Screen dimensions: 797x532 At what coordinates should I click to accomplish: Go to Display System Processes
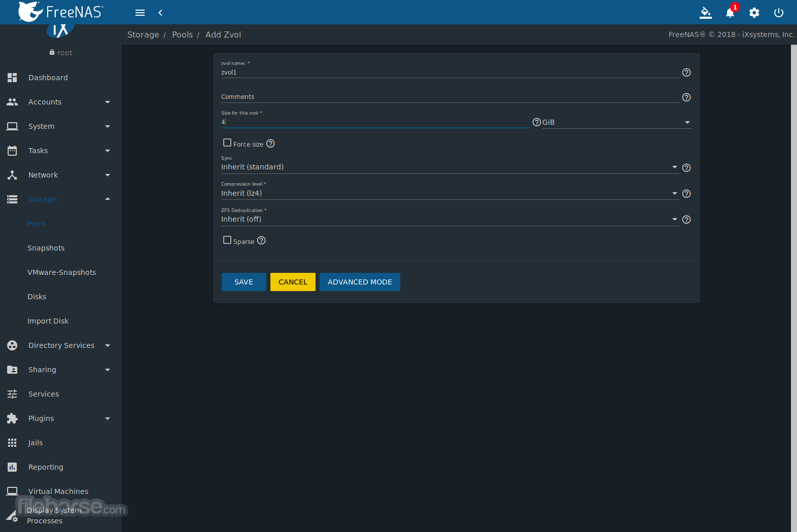54,515
